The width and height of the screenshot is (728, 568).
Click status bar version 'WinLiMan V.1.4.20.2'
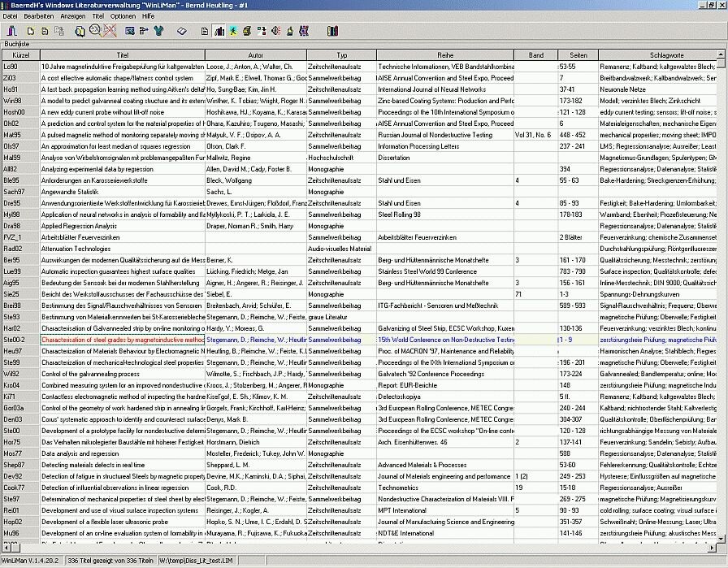click(x=30, y=561)
